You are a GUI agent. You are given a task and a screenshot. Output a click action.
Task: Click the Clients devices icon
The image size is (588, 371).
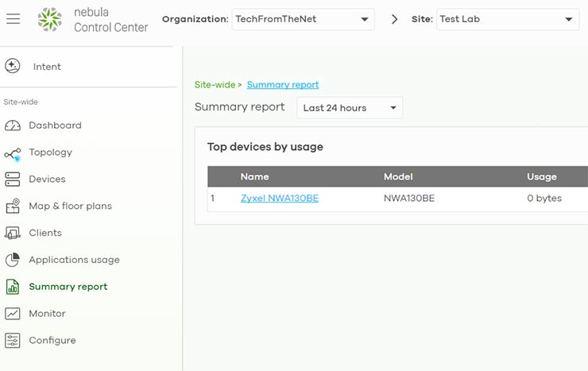point(13,234)
